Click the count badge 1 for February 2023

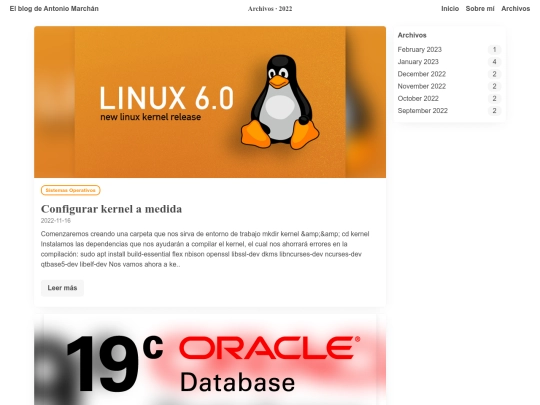[494, 50]
